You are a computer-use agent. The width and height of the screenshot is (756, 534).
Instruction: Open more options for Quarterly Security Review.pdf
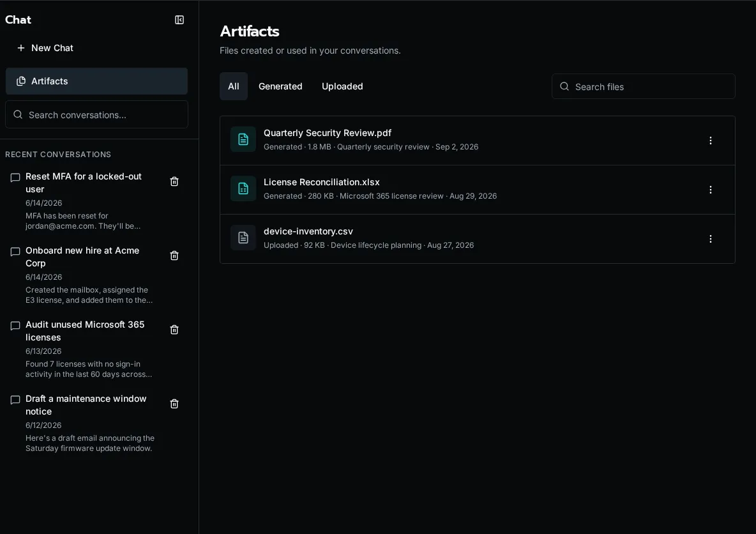[x=710, y=141]
